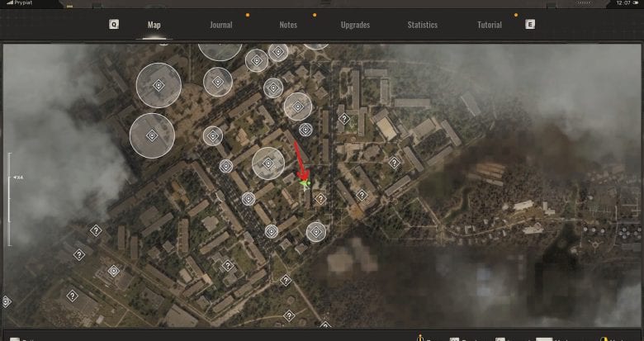Select the northernmost question-mark marker on the map
Screen dimensions: 644x341
click(x=343, y=119)
